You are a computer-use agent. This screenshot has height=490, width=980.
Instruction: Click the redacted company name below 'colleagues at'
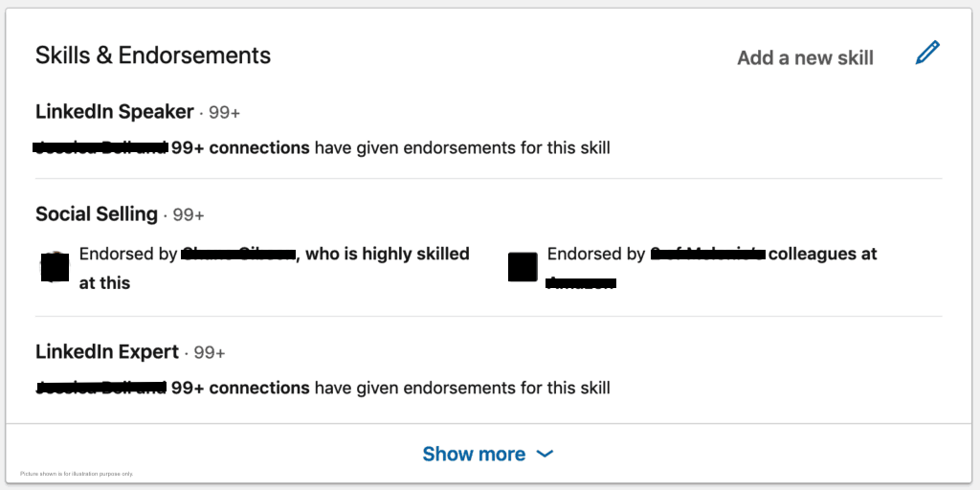point(581,283)
